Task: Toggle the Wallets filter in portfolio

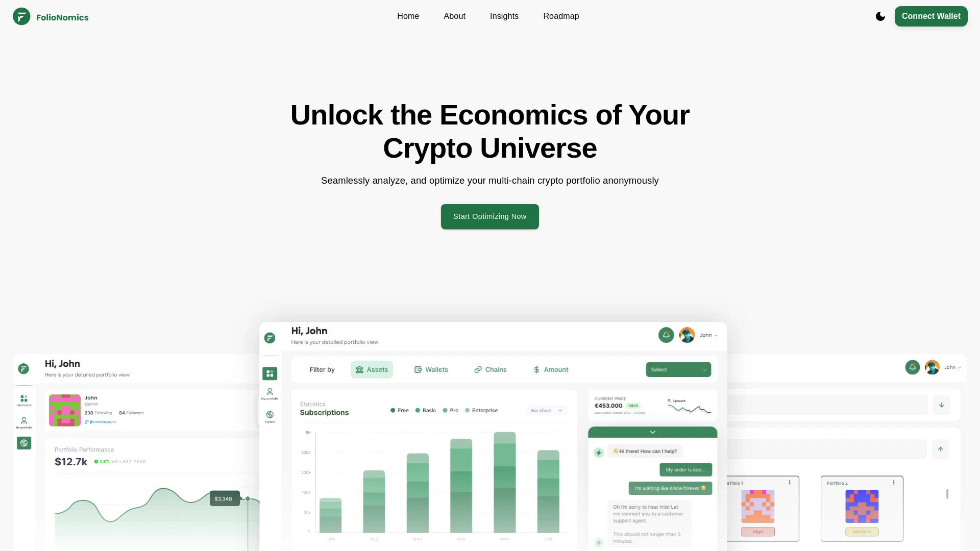Action: (x=431, y=369)
